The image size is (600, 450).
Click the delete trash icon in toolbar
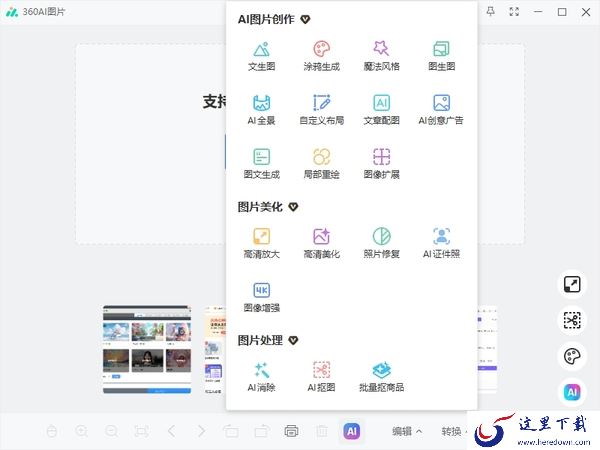(322, 431)
